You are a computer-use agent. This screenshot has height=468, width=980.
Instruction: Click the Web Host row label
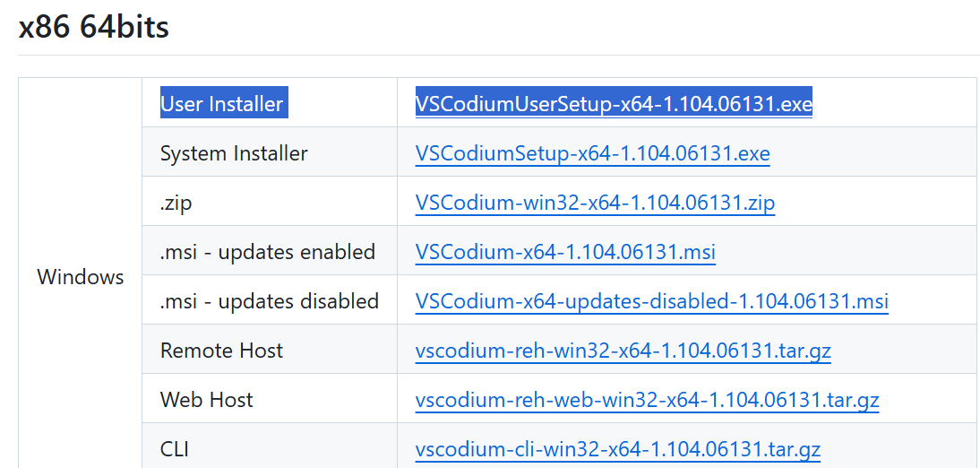(207, 399)
